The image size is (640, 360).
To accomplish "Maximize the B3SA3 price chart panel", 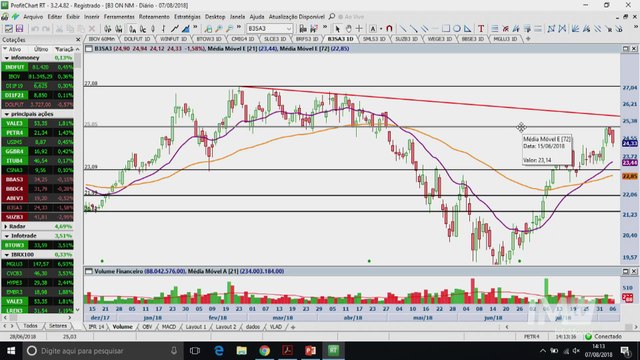I will point(626,49).
